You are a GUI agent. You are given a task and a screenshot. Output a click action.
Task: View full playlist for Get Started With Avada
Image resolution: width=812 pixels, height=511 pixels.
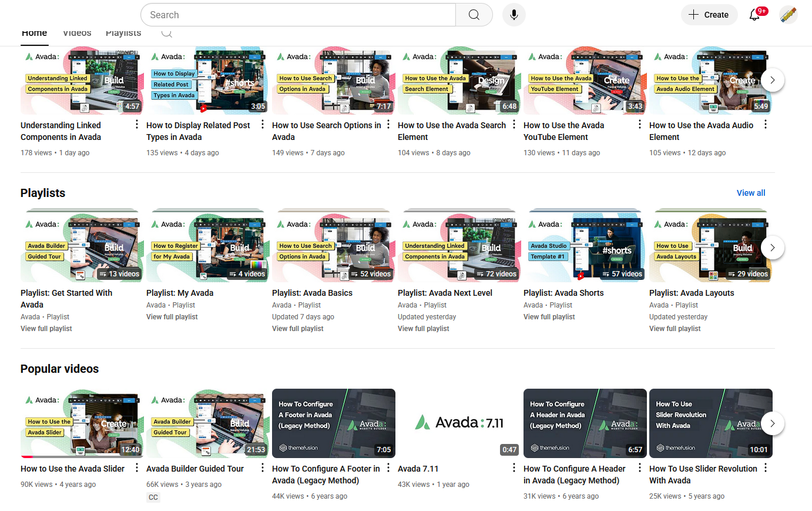click(x=46, y=329)
